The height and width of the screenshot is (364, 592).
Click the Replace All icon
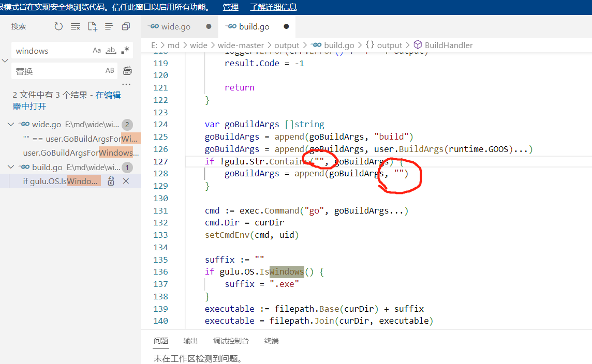point(127,71)
